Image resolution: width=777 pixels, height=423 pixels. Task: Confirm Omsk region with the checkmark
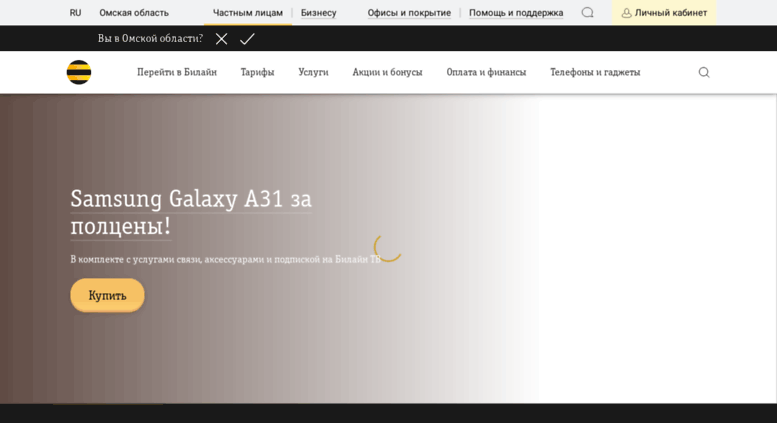247,39
